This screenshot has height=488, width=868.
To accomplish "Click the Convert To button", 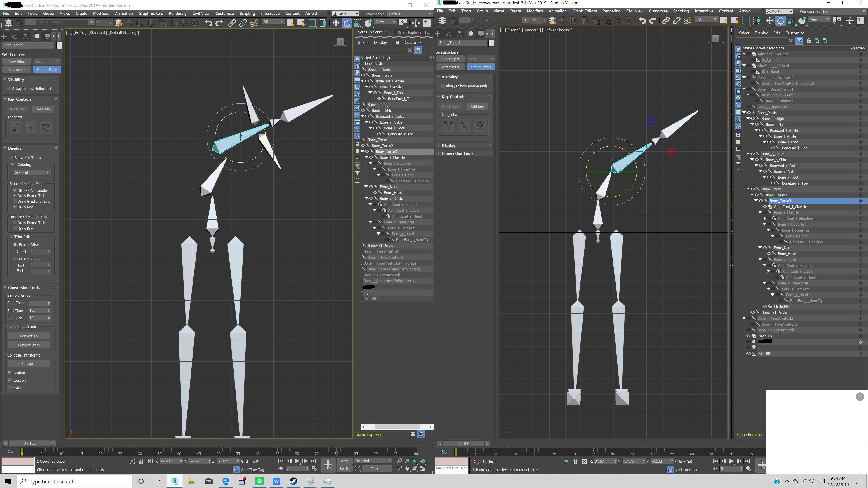I will click(29, 336).
